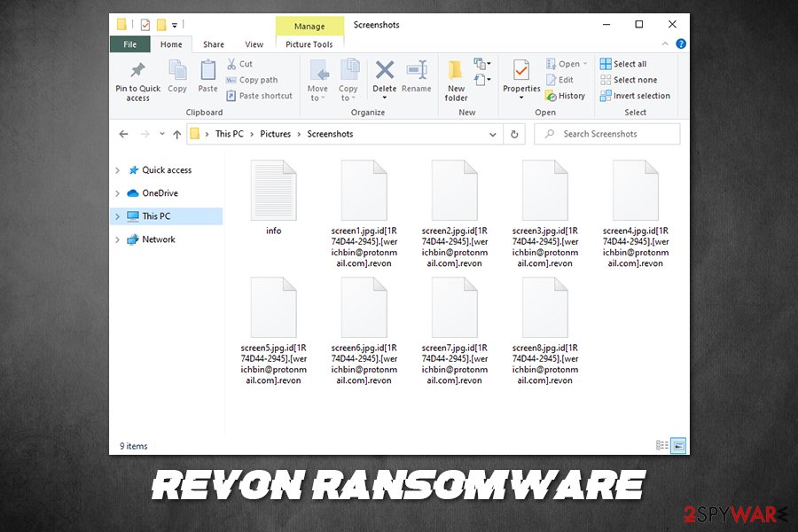Click This PC in address breadcrumb
Screen dimensions: 798x532
coord(230,134)
